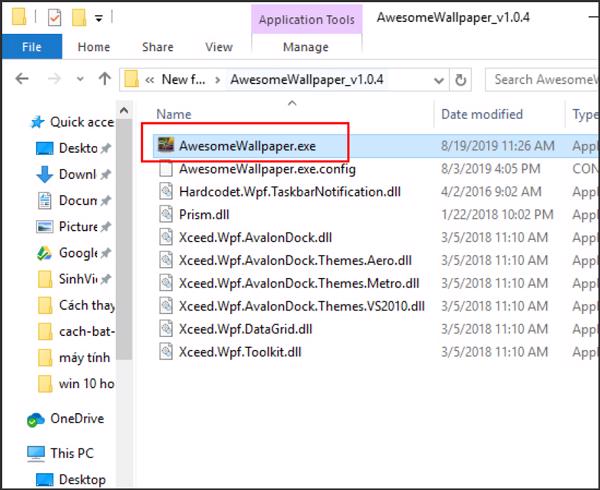This screenshot has height=490, width=600.
Task: Select the AwesomeWallpaper.exe file
Action: point(247,146)
